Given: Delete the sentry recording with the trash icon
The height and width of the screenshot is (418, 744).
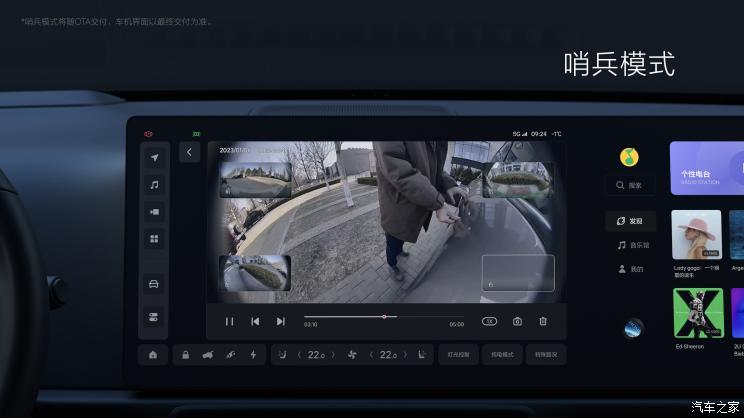Looking at the screenshot, I should tap(543, 321).
